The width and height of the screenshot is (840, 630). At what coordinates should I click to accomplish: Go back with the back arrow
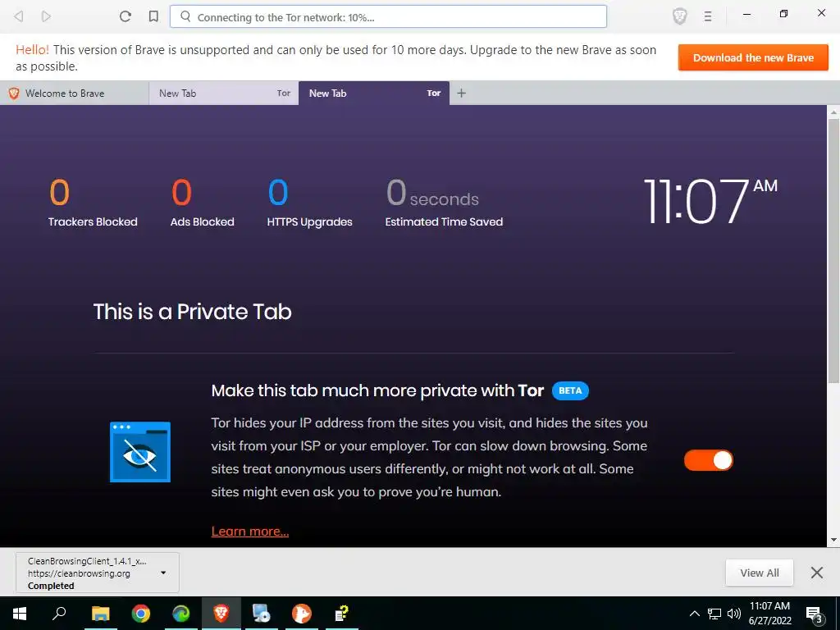click(19, 16)
